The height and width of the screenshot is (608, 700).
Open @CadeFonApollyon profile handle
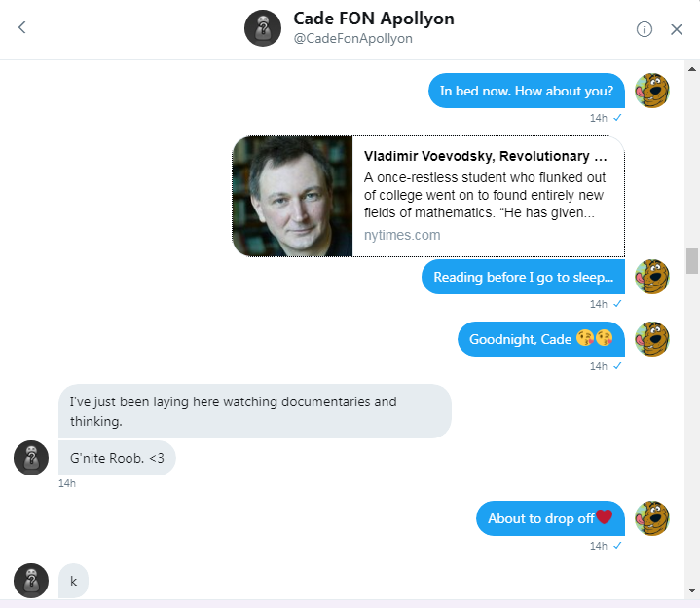[x=353, y=39]
